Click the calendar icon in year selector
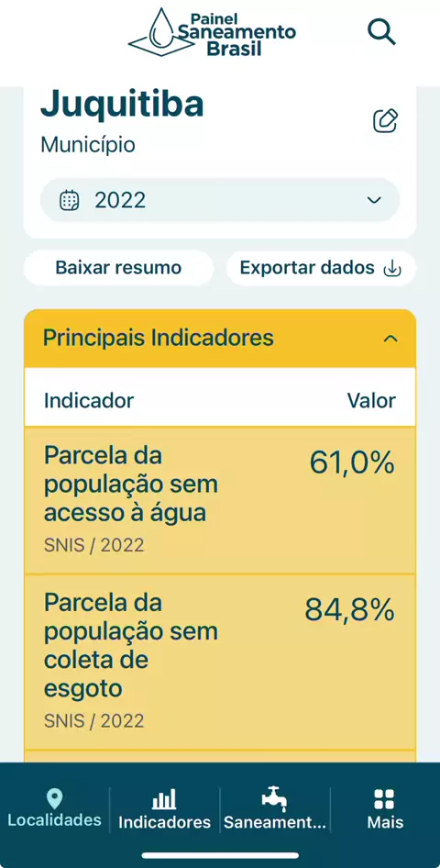This screenshot has height=868, width=440. (70, 200)
